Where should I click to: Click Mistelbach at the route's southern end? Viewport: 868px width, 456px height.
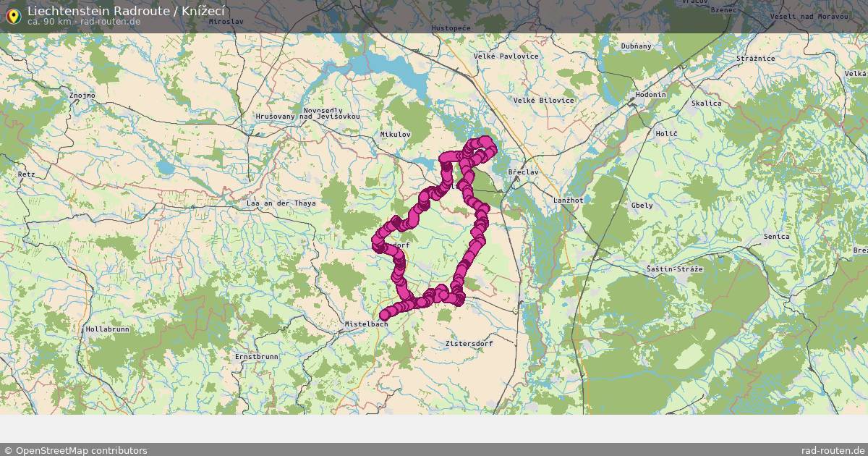(x=367, y=324)
